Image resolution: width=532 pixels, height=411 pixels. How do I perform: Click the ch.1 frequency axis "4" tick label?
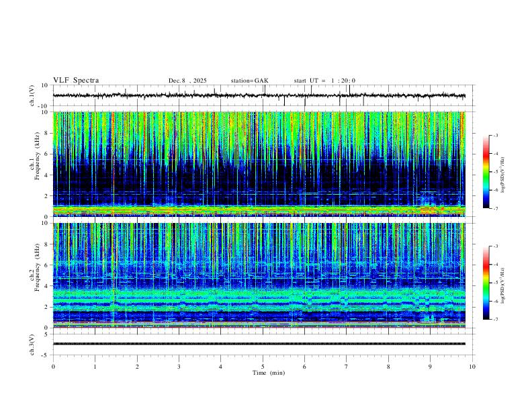[x=47, y=175]
